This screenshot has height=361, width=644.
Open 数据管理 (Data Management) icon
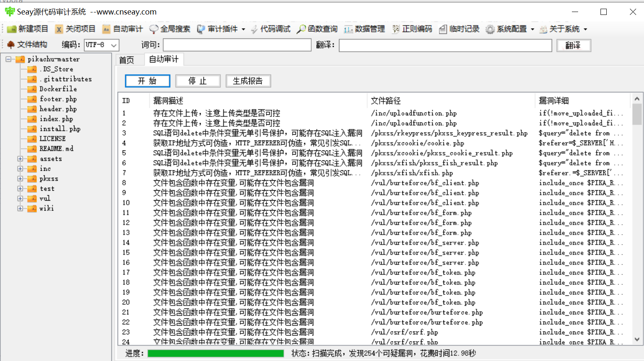point(349,29)
